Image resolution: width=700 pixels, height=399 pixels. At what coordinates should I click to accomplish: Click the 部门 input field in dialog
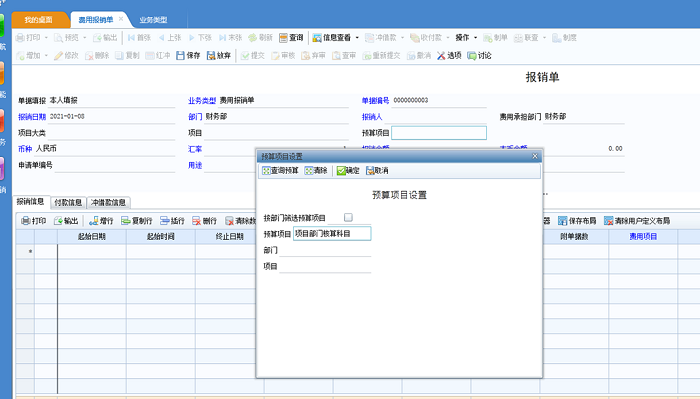click(x=325, y=250)
